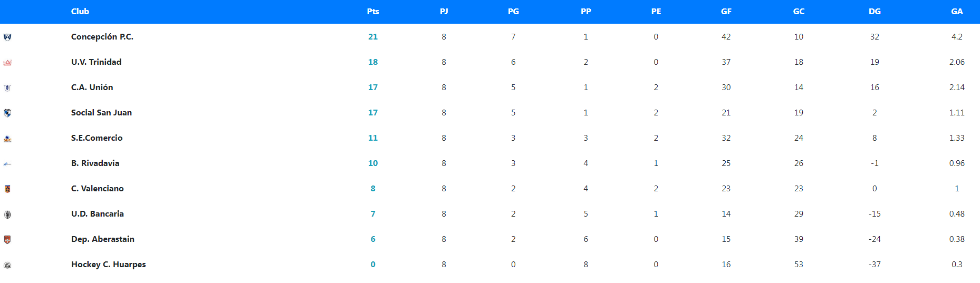Click the U.D. Bancaria club crest icon
The width and height of the screenshot is (980, 283).
[7, 214]
